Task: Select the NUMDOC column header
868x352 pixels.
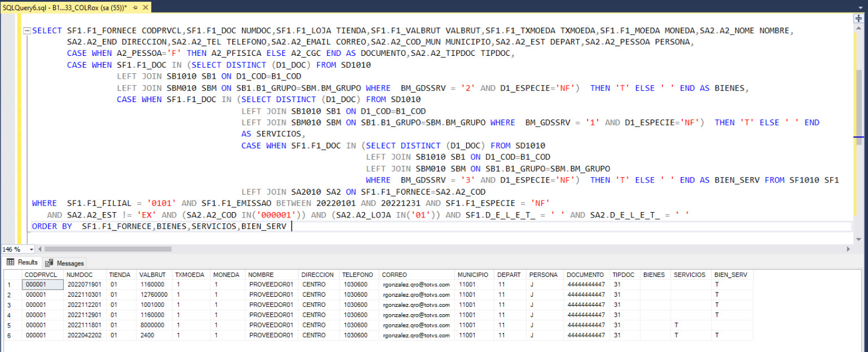Action: 85,275
